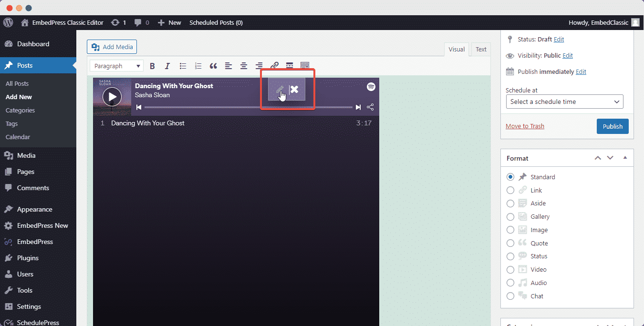The height and width of the screenshot is (326, 644).
Task: Move Format panel up with arrow
Action: [x=598, y=158]
